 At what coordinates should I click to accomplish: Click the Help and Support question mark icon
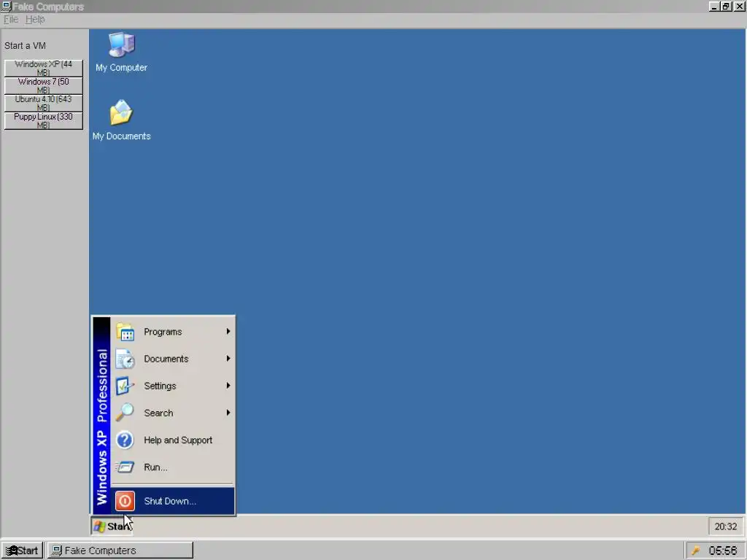tap(125, 440)
